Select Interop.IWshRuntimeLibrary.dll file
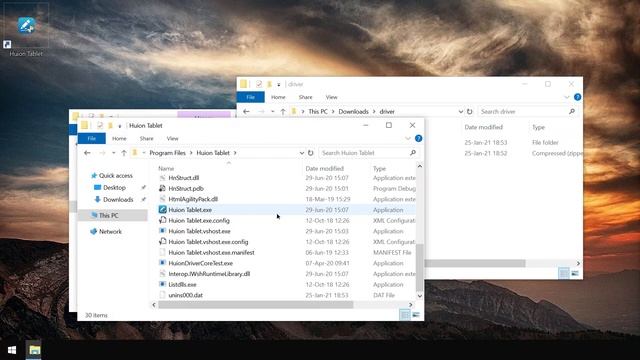Image resolution: width=640 pixels, height=360 pixels. 209,274
